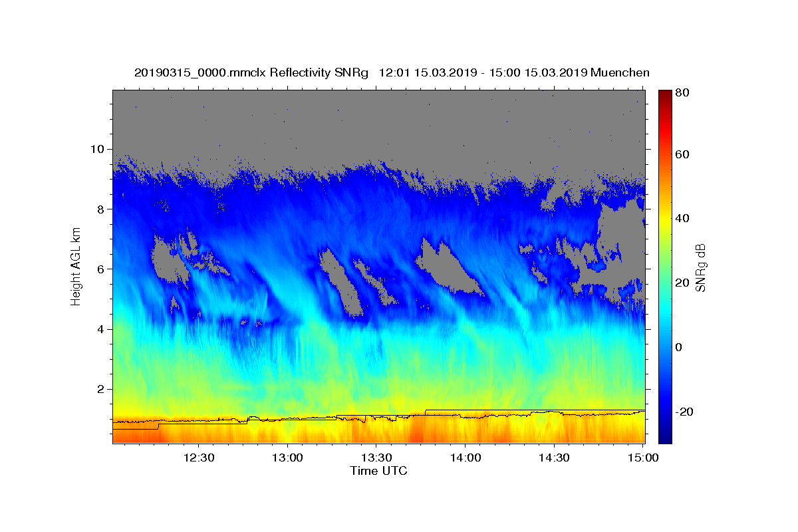
Task: Click the "SNRg dB" colorbar label
Action: point(700,267)
